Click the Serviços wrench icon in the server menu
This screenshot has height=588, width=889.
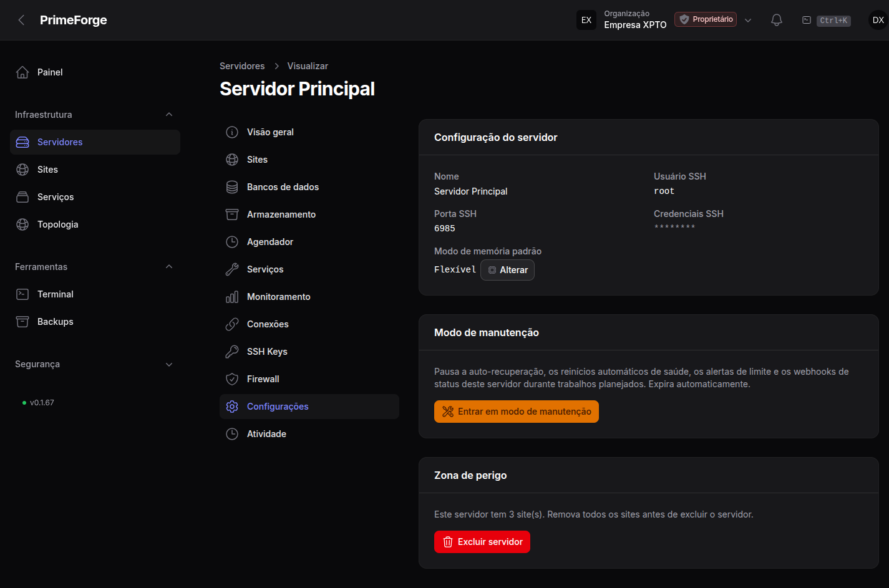pyautogui.click(x=232, y=269)
